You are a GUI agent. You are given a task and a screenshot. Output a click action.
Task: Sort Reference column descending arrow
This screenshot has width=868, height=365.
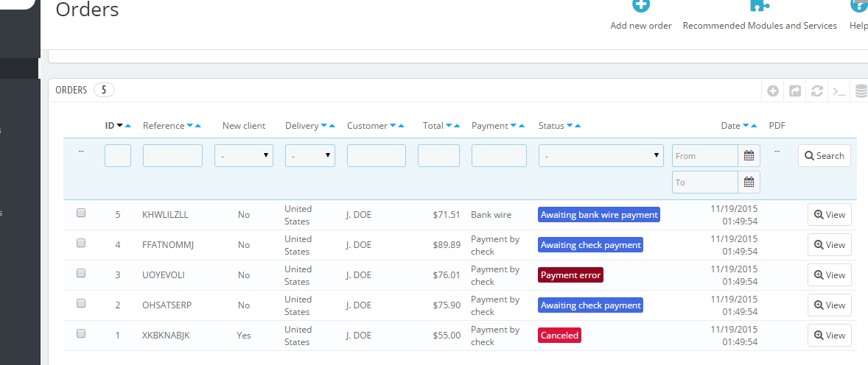(x=190, y=126)
